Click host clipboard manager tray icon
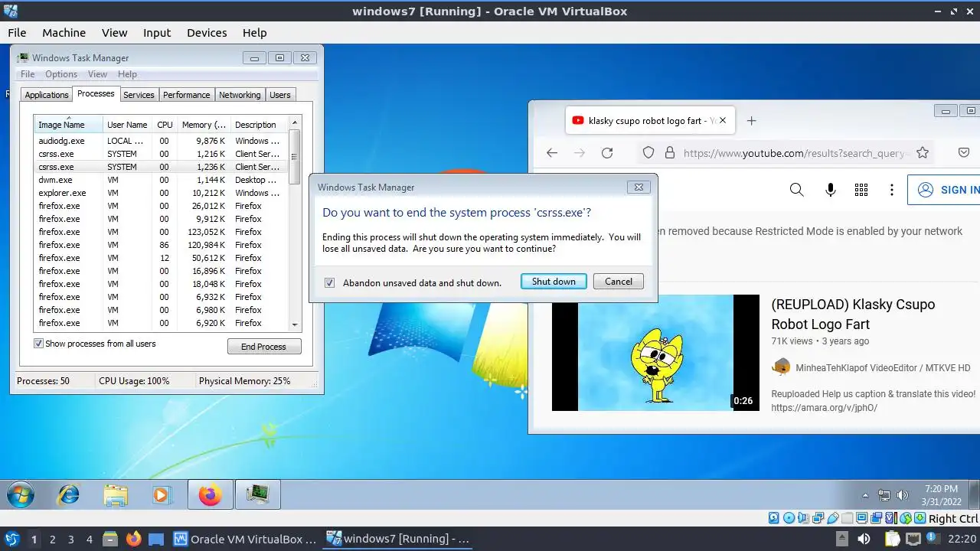980x551 pixels. (893, 539)
